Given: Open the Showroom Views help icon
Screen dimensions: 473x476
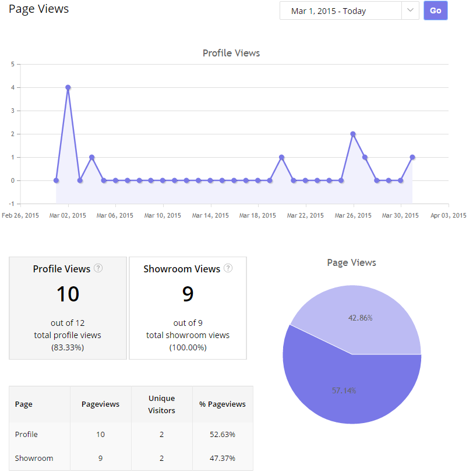Looking at the screenshot, I should coord(228,268).
